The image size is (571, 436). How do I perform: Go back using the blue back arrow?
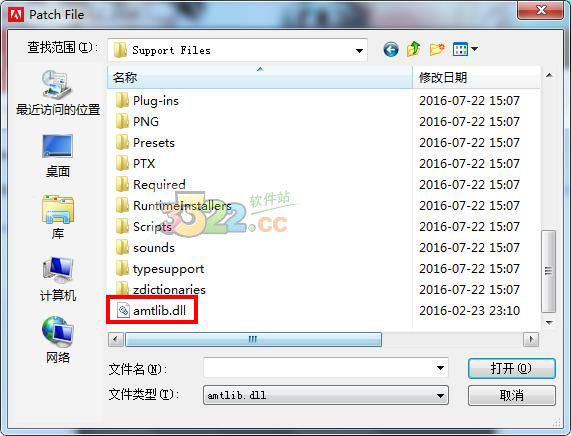click(x=391, y=49)
